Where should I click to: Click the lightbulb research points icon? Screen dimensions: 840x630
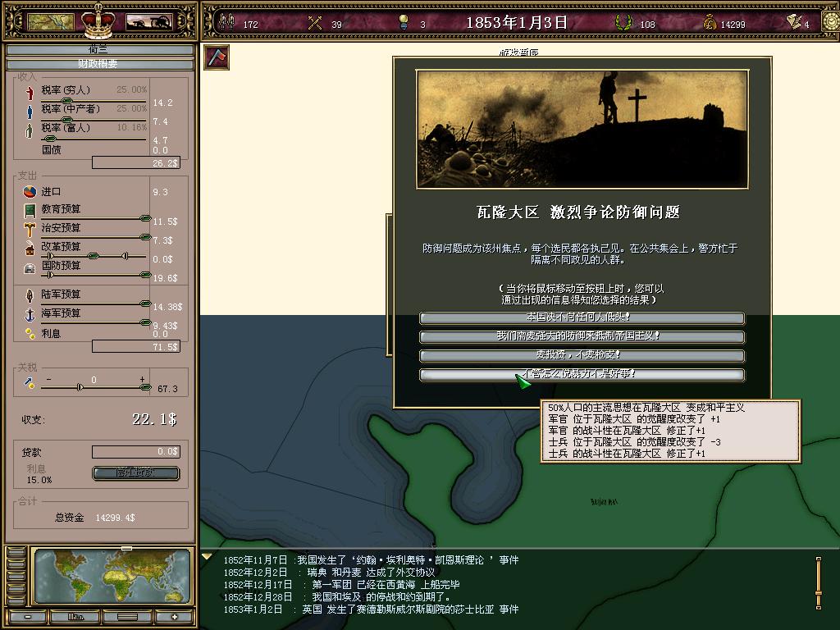[404, 22]
